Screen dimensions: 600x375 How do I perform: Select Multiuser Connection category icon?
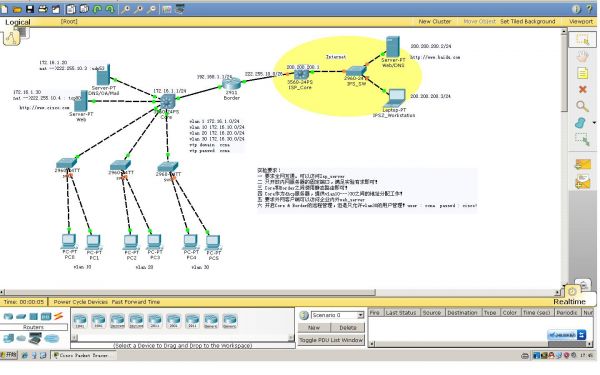tap(52, 339)
